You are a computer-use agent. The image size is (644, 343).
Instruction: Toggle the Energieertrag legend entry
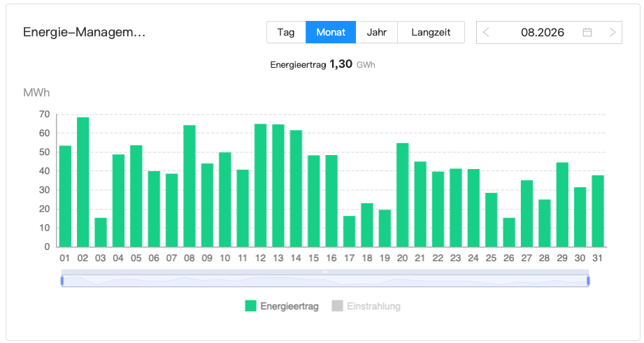click(x=282, y=306)
